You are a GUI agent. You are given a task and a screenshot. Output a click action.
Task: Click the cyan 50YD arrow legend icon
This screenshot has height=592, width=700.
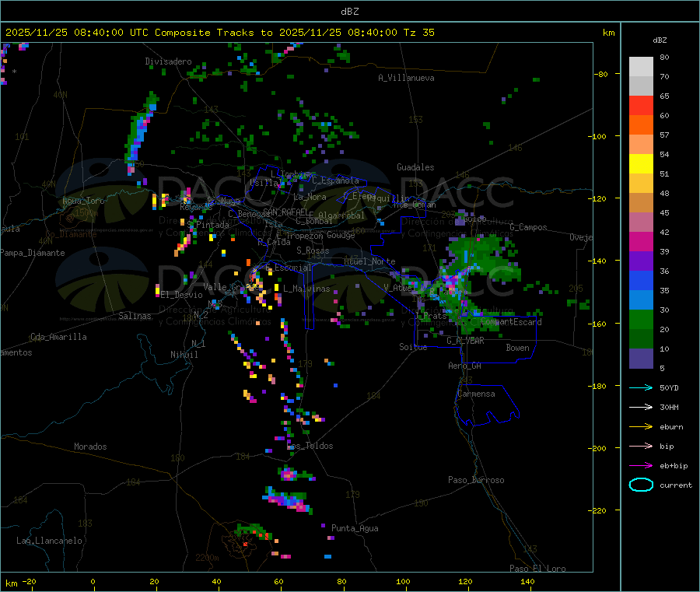click(641, 387)
